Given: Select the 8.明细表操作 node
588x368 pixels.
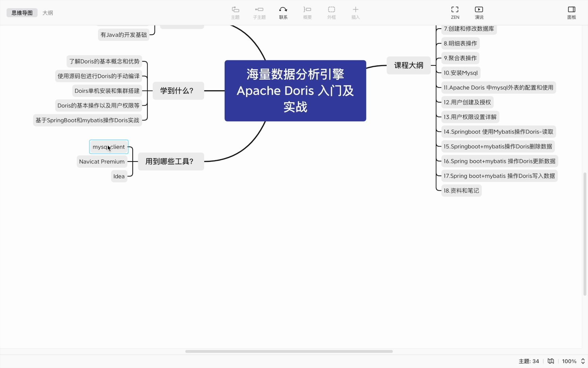Looking at the screenshot, I should [460, 43].
